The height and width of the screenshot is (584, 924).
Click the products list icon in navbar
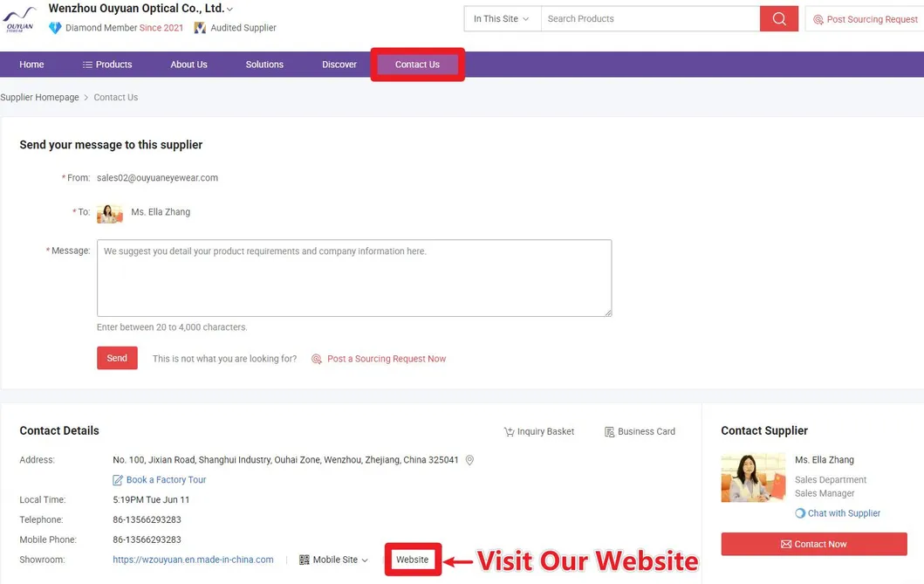tap(87, 65)
